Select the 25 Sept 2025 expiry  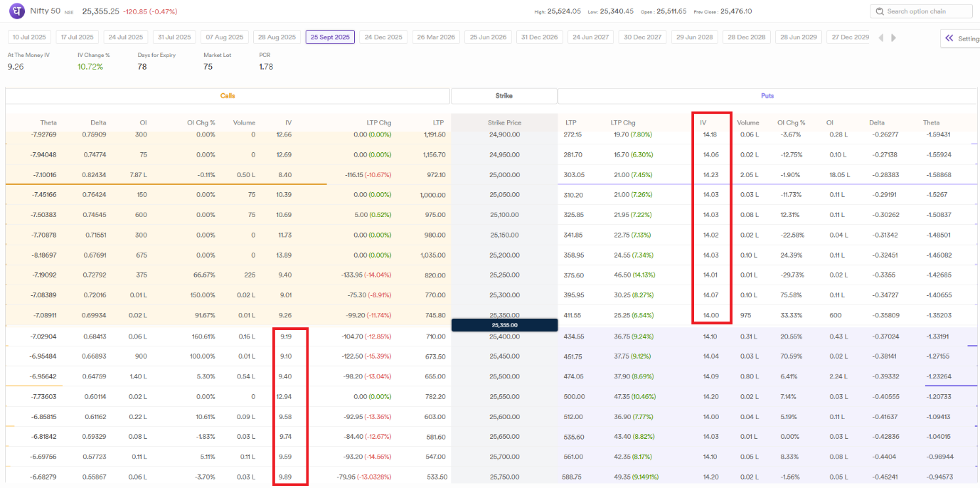pyautogui.click(x=330, y=37)
